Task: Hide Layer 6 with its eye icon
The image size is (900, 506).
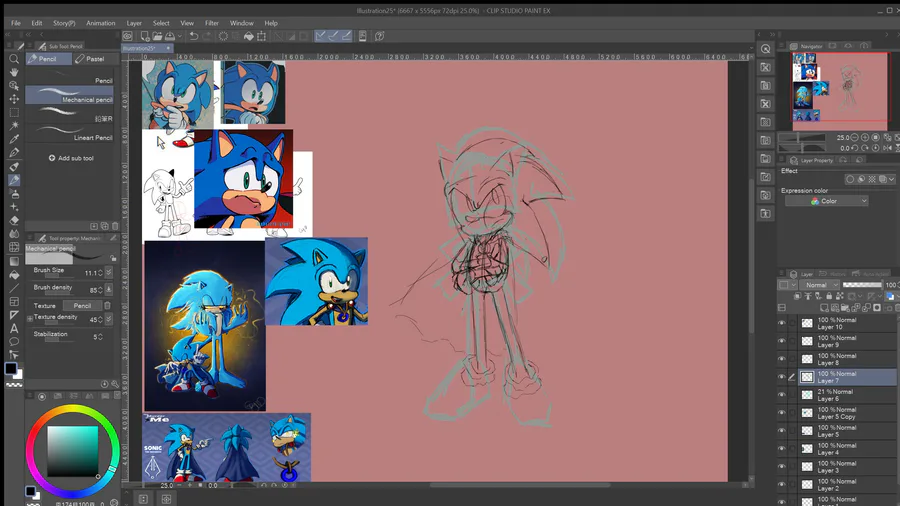Action: click(x=781, y=395)
